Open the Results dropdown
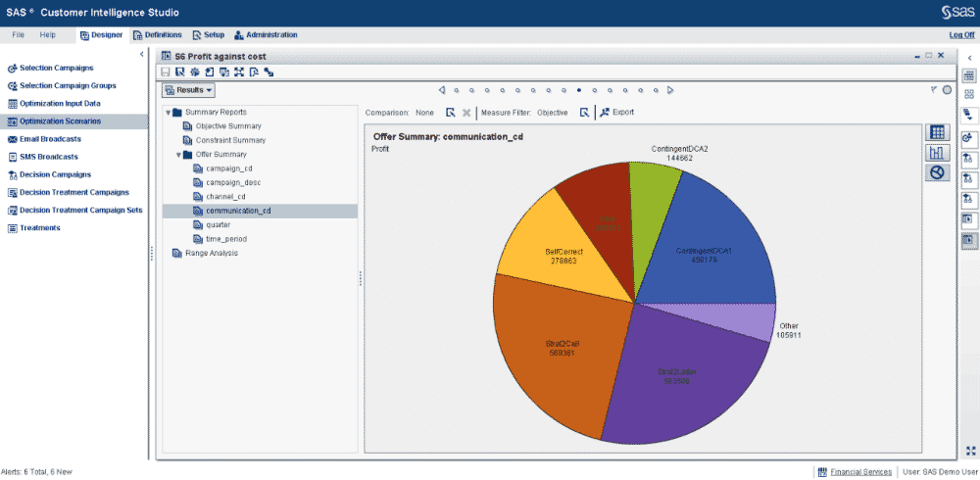 pyautogui.click(x=189, y=90)
